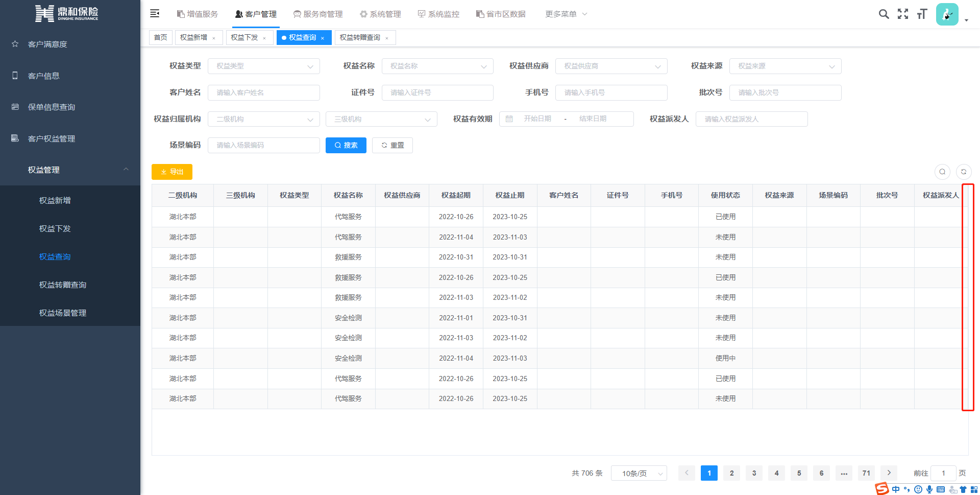Open 客户信息 in the sidebar

pyautogui.click(x=70, y=76)
